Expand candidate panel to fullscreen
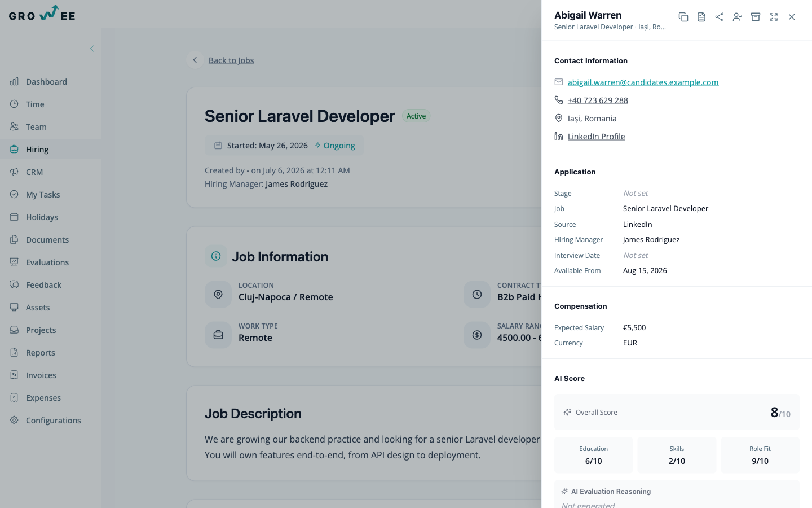The image size is (812, 508). pyautogui.click(x=774, y=17)
